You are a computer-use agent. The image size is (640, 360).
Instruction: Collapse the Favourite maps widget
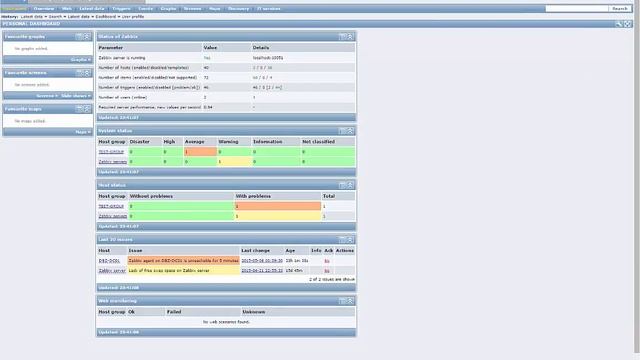(x=87, y=109)
